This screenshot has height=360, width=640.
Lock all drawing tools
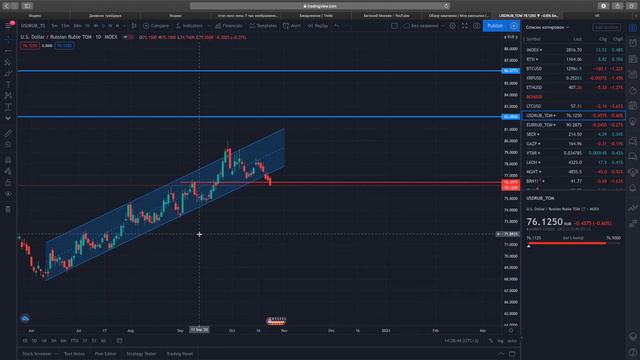(8, 182)
